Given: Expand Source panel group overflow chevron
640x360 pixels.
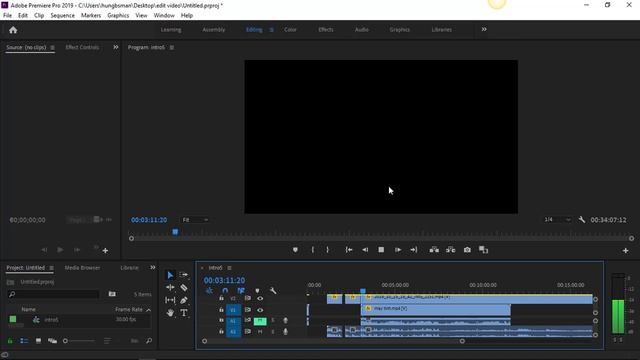Looking at the screenshot, I should point(116,47).
